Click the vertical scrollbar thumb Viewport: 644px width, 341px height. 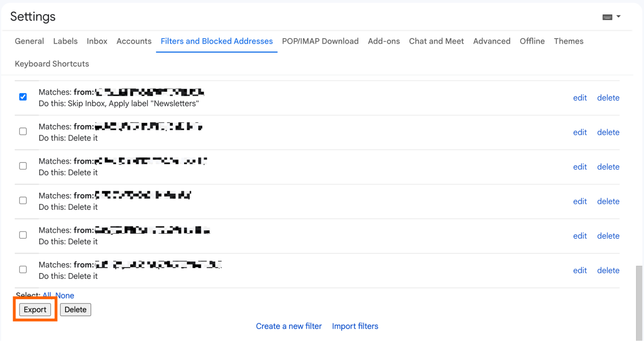click(639, 303)
